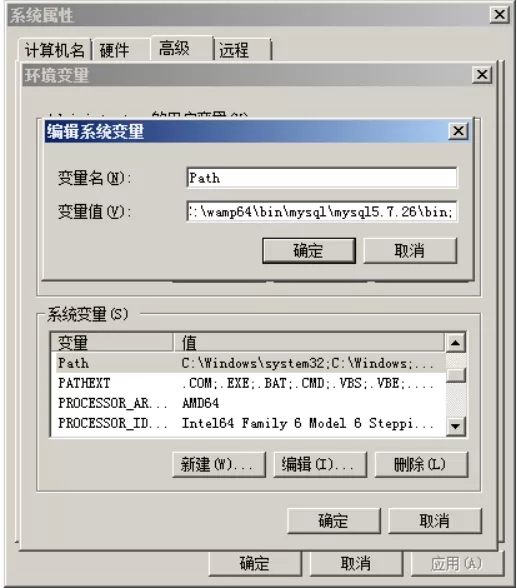Confirm the edit with 确定 in 编辑系统变量
The height and width of the screenshot is (588, 517).
point(309,250)
